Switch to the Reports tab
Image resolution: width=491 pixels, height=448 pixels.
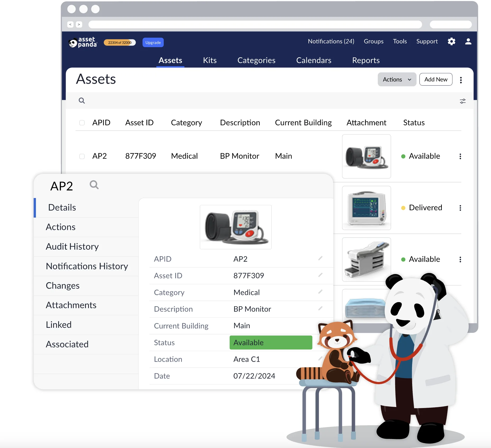(x=366, y=60)
